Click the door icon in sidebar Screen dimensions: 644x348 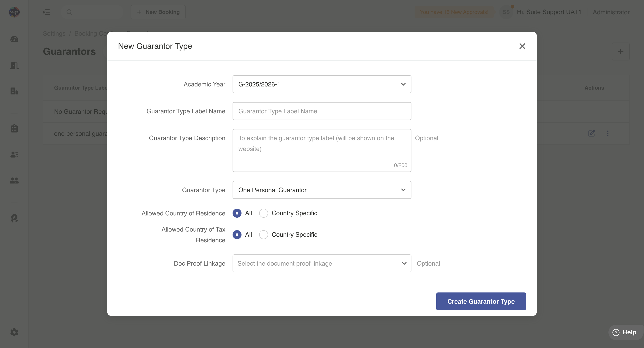14,65
